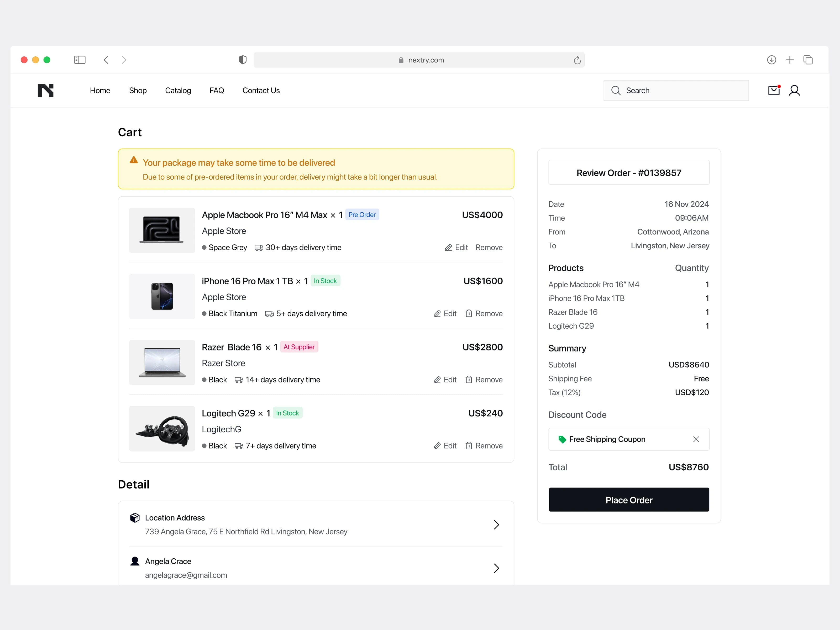Navigate back with browser arrow
This screenshot has width=840, height=630.
[x=106, y=60]
